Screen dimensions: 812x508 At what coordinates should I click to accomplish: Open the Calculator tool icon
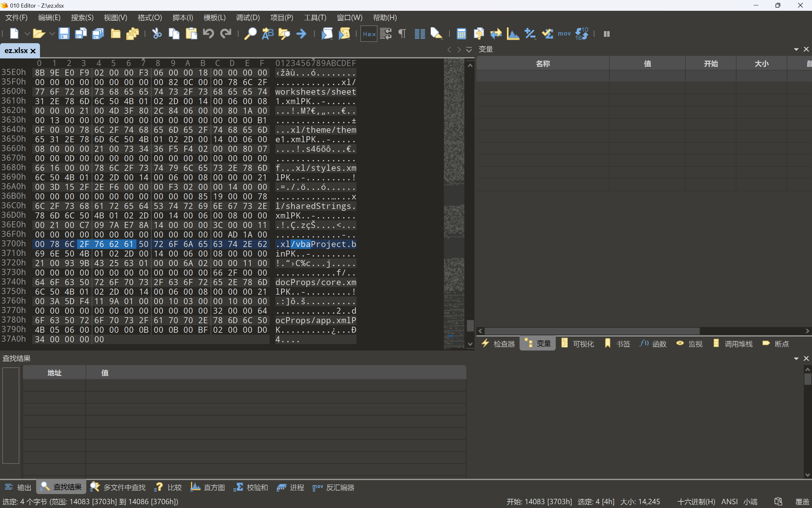(462, 34)
